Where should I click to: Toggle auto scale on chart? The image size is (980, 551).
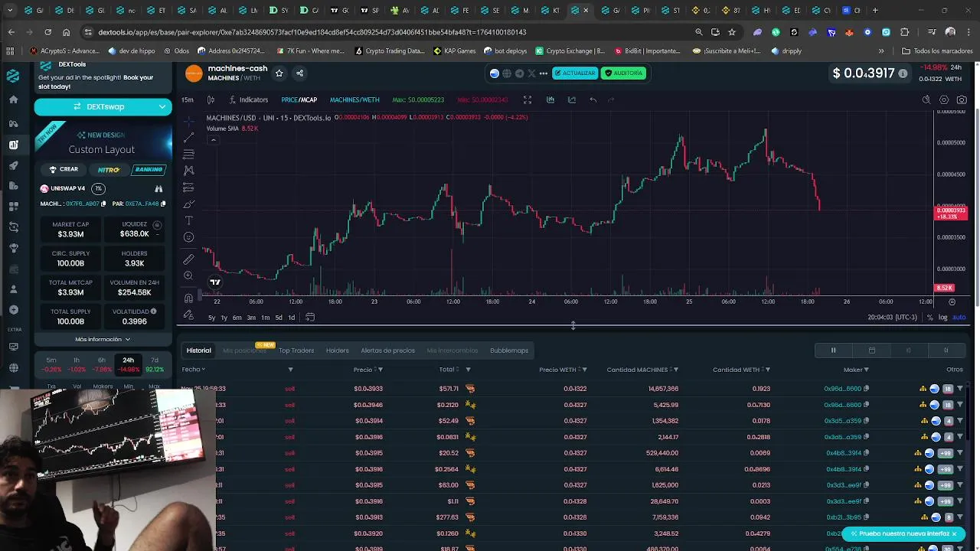click(959, 317)
